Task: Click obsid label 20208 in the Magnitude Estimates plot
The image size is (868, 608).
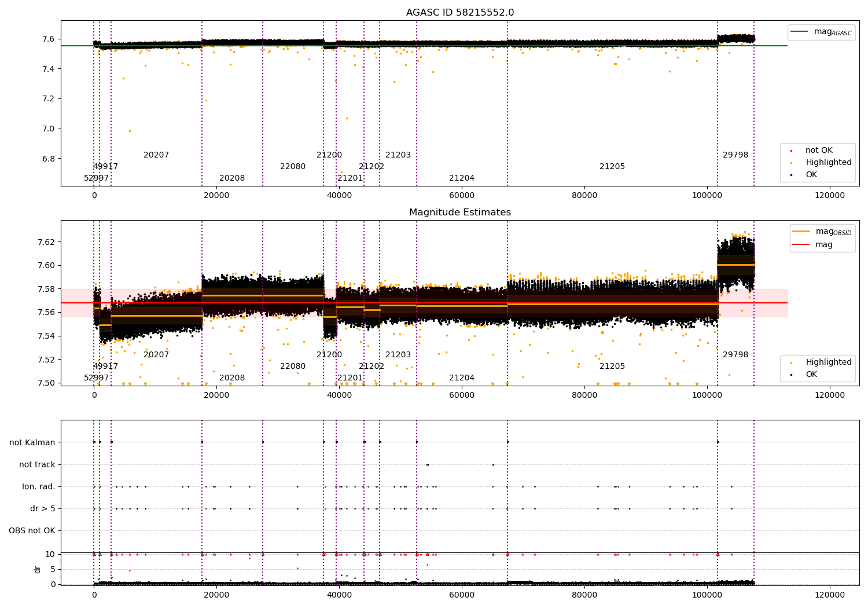Action: (x=232, y=378)
